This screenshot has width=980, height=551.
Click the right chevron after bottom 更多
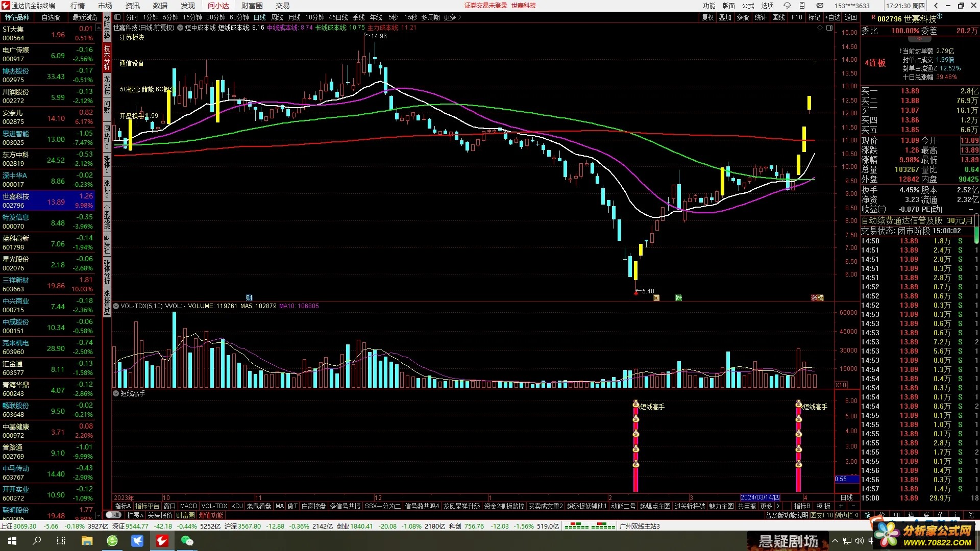778,506
